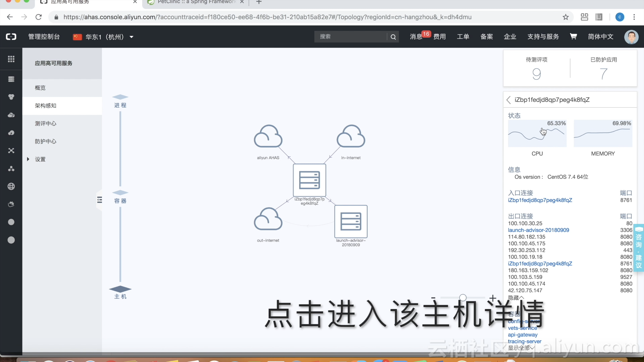Open the products grid menu icon
The image size is (644, 362).
11,59
